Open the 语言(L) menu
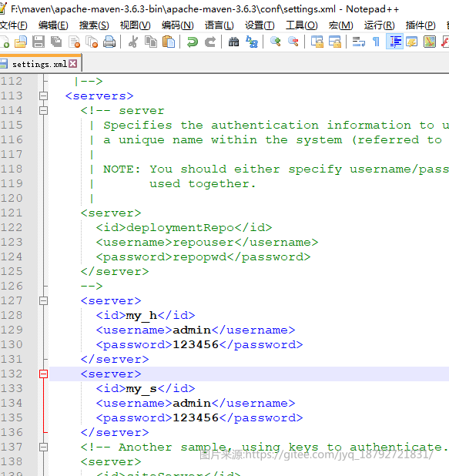This screenshot has width=449, height=476. [x=219, y=25]
